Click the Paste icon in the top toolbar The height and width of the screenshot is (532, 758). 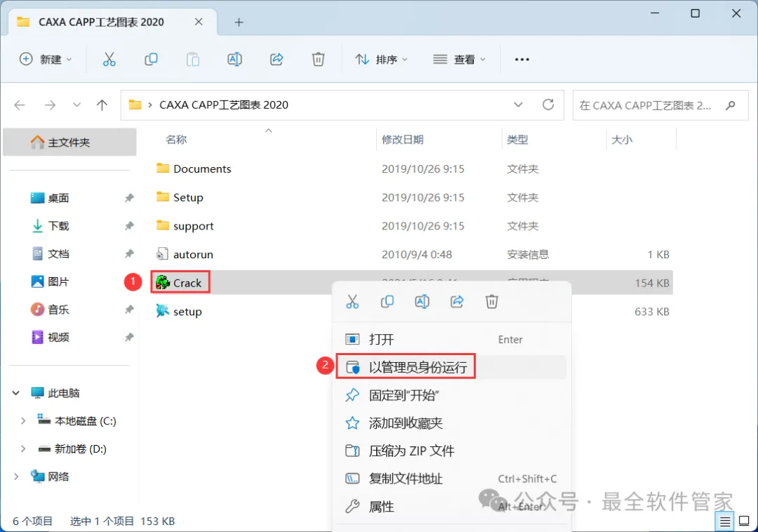[x=193, y=60]
